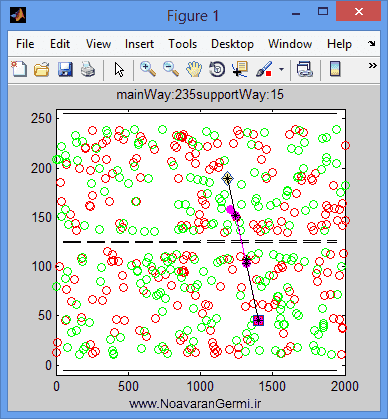Click the x-axis tick label 1500

pos(273,386)
